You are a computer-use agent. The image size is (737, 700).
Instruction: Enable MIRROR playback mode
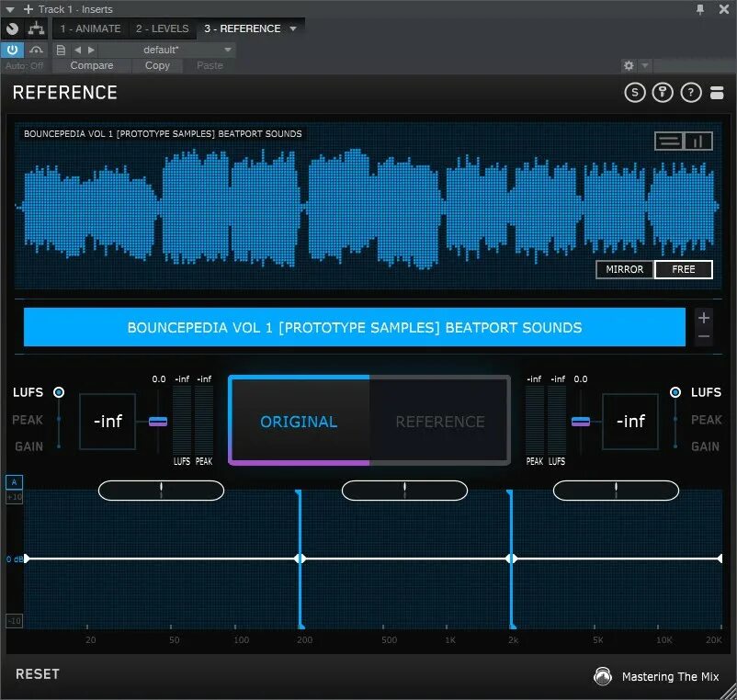tap(624, 269)
